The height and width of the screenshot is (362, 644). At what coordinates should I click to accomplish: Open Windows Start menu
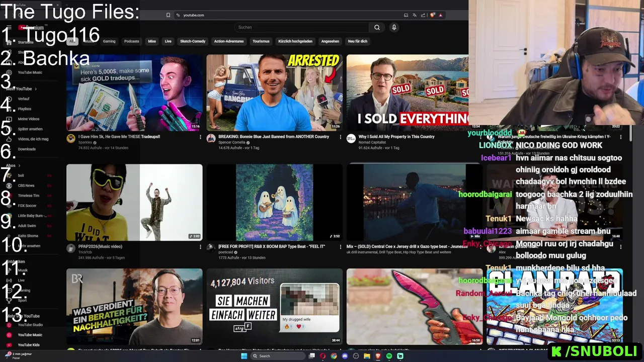(244, 356)
